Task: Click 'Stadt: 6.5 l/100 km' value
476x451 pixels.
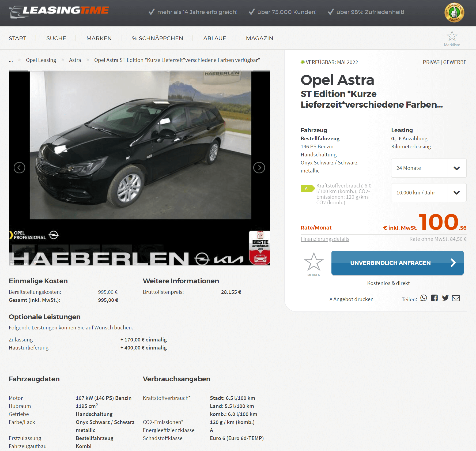Action: pos(232,398)
